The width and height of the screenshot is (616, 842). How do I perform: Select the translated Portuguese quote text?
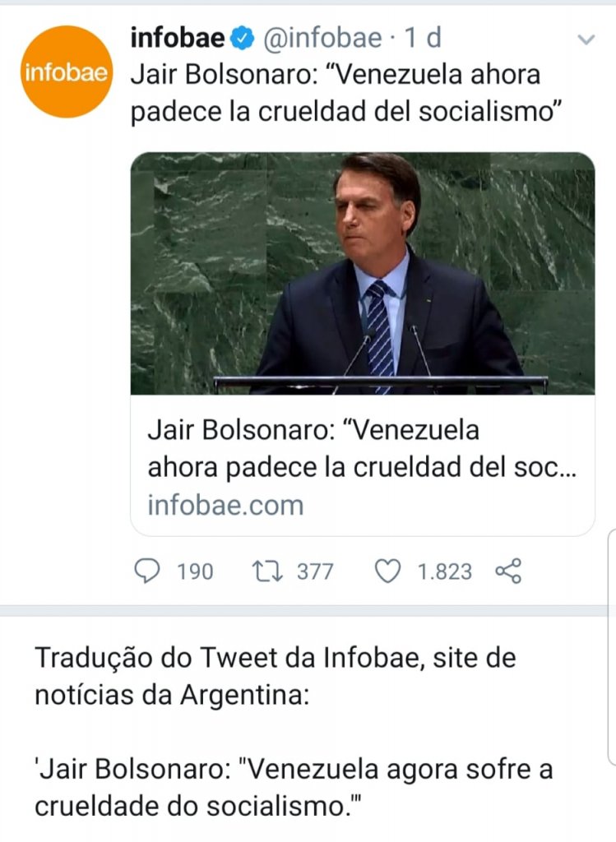pos(294,788)
